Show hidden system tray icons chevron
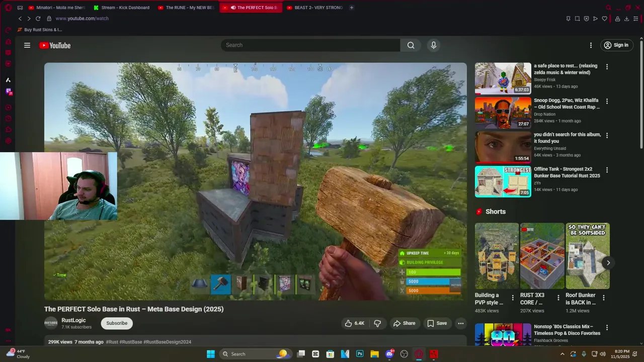 tap(562, 354)
